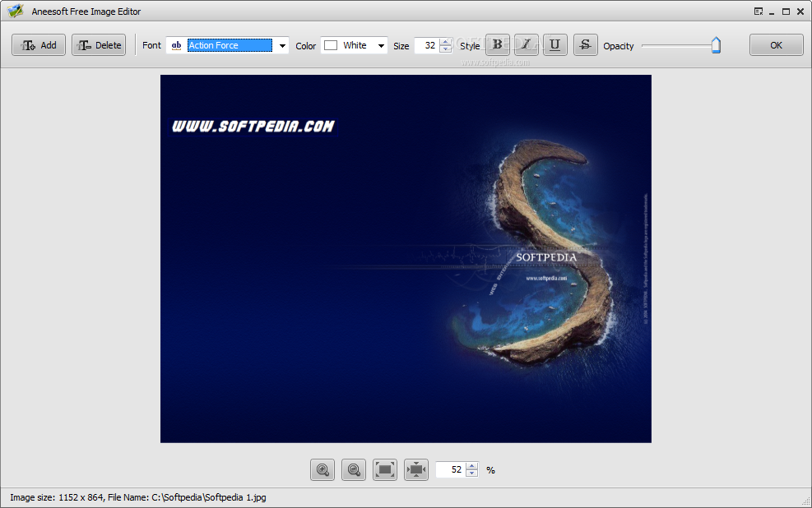Click the title bar options menu icon
Screen dimensions: 812x508
click(x=759, y=12)
